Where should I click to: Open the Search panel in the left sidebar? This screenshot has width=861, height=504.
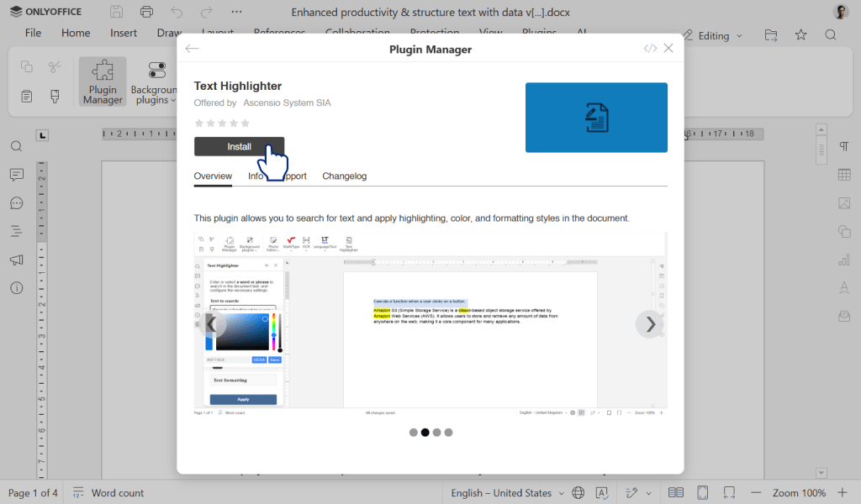coord(16,145)
